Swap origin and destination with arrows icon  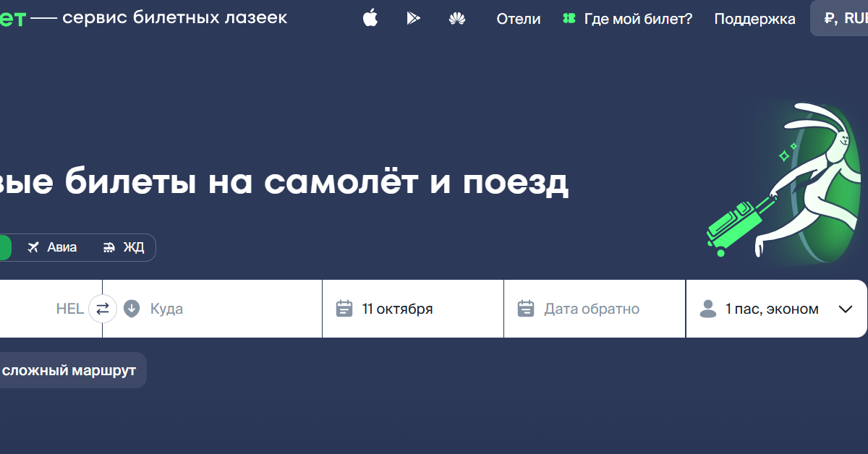point(103,309)
